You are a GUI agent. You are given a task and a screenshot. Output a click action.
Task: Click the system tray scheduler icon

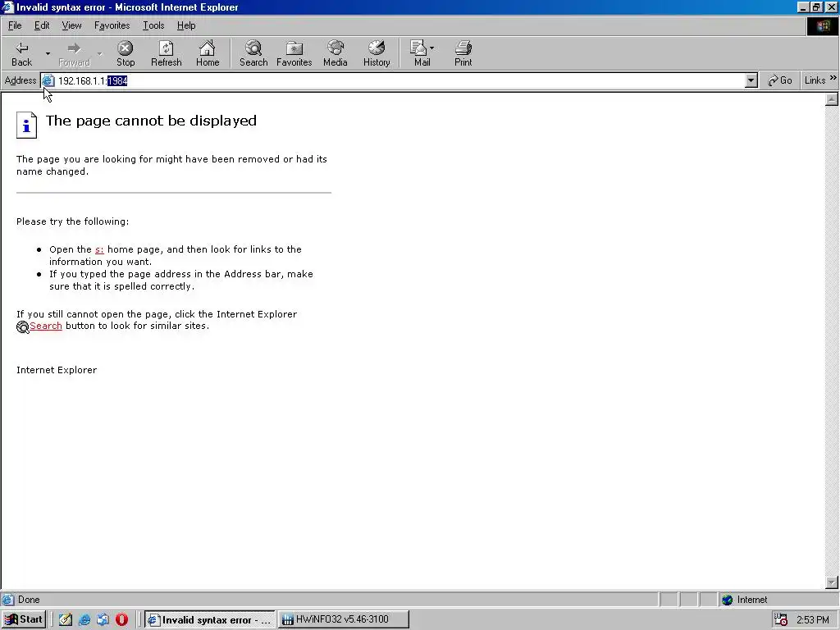781,619
